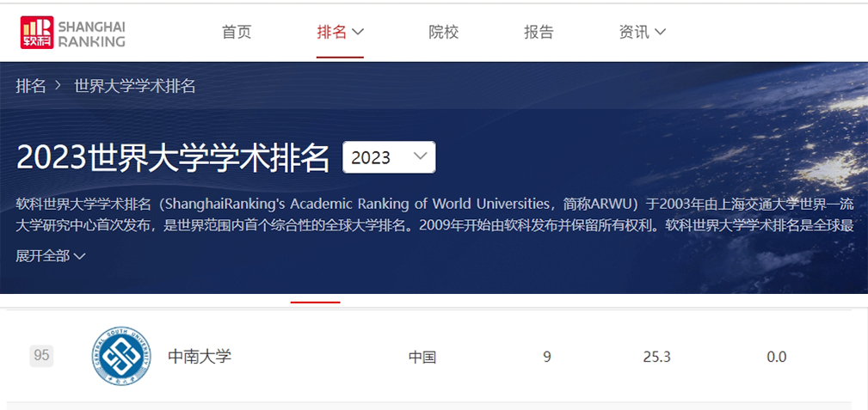The width and height of the screenshot is (868, 410).
Task: Expand the chevron beside 资讯
Action: [x=660, y=32]
